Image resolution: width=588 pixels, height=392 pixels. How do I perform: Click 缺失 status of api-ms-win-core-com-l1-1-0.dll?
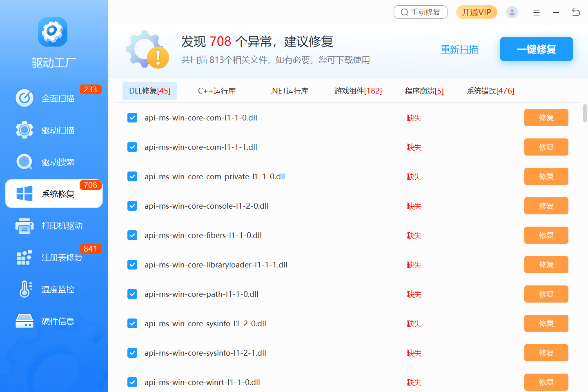414,118
